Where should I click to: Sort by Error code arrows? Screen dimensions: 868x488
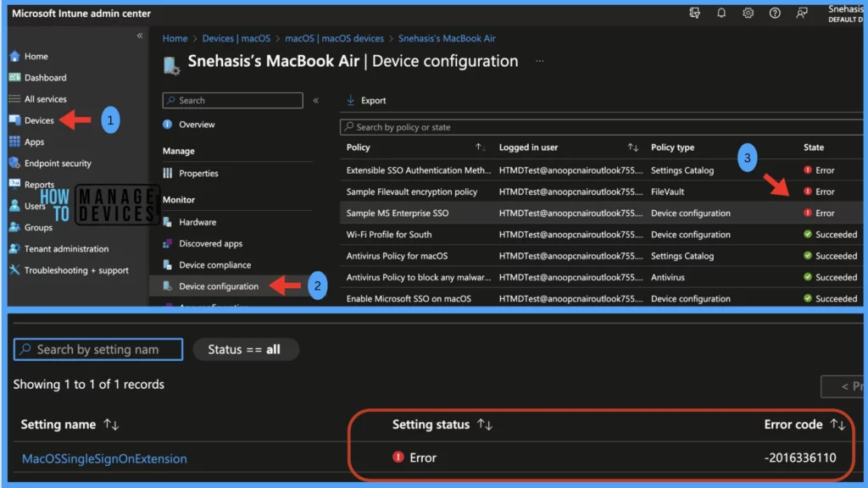click(837, 424)
